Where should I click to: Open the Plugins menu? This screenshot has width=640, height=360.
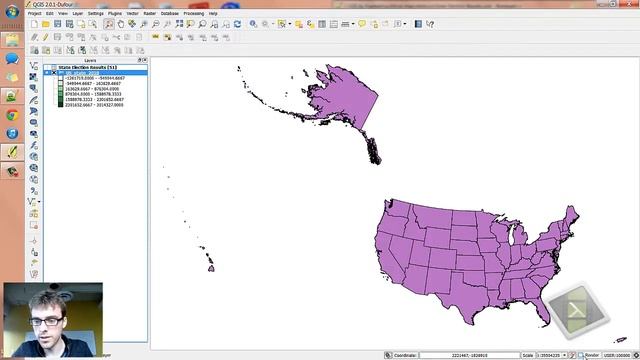tap(115, 13)
